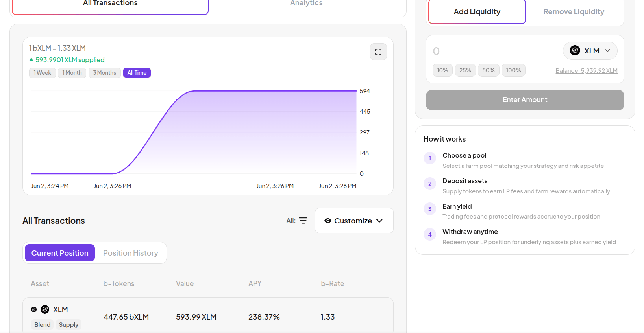Click the green supplied up-arrow indicator
This screenshot has height=333, width=644.
coord(31,59)
